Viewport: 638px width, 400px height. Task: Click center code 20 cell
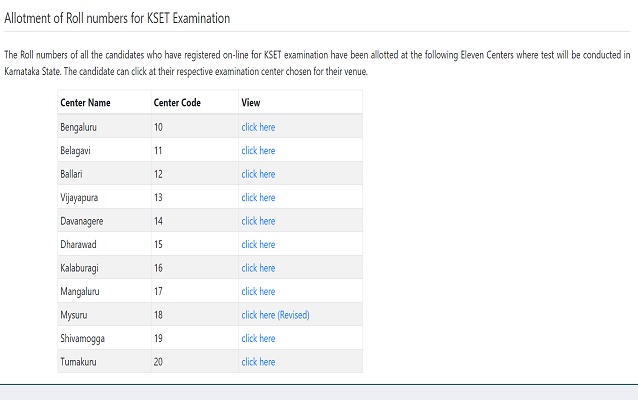[x=158, y=362]
